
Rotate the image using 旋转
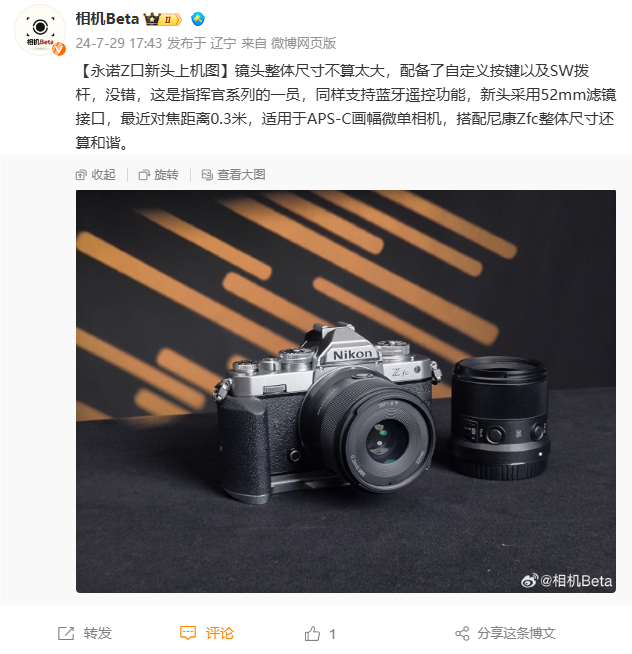(159, 175)
